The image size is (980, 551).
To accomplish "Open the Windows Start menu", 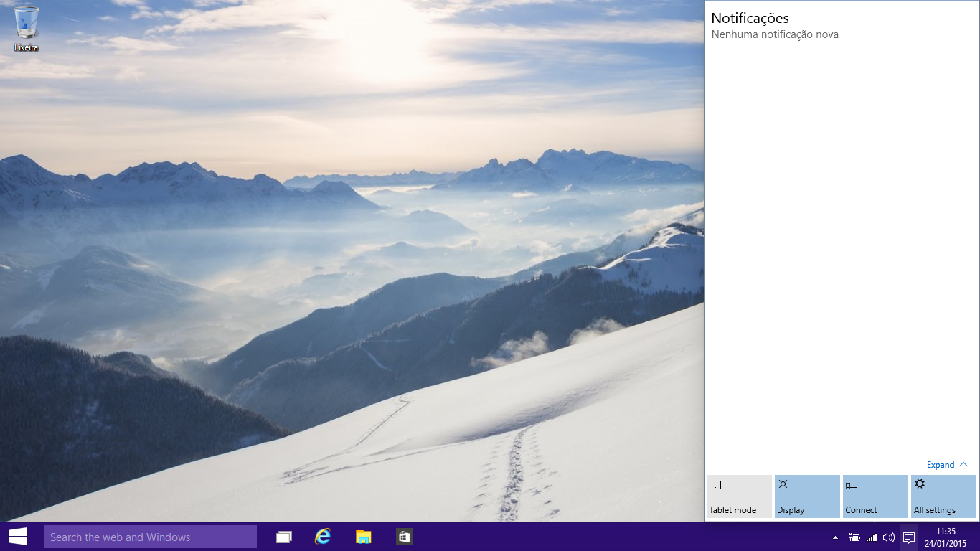I will coord(18,537).
